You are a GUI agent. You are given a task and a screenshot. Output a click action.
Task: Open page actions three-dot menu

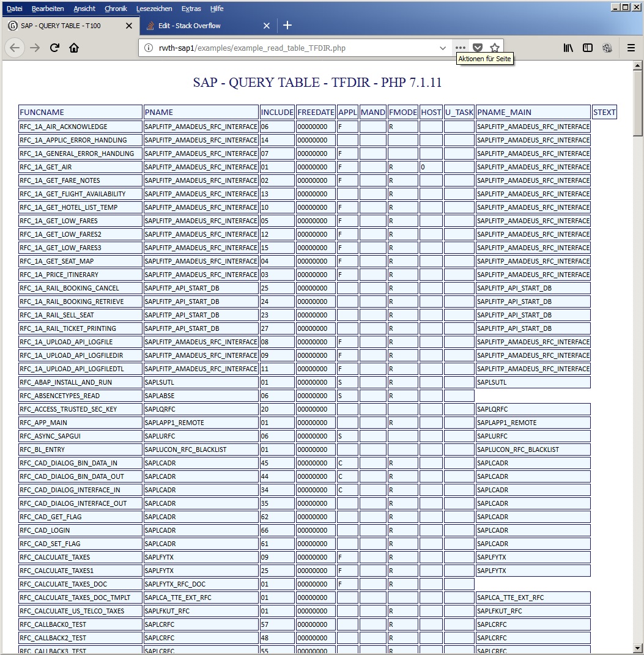461,48
